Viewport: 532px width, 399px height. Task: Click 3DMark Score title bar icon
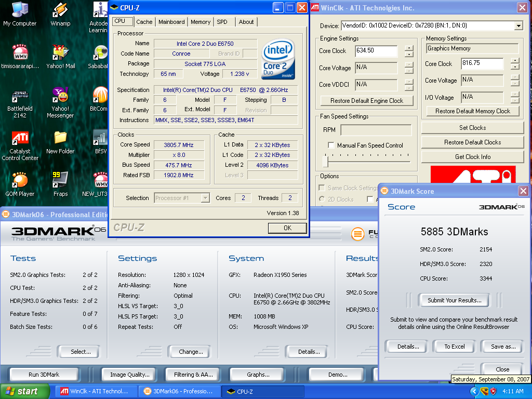click(384, 191)
